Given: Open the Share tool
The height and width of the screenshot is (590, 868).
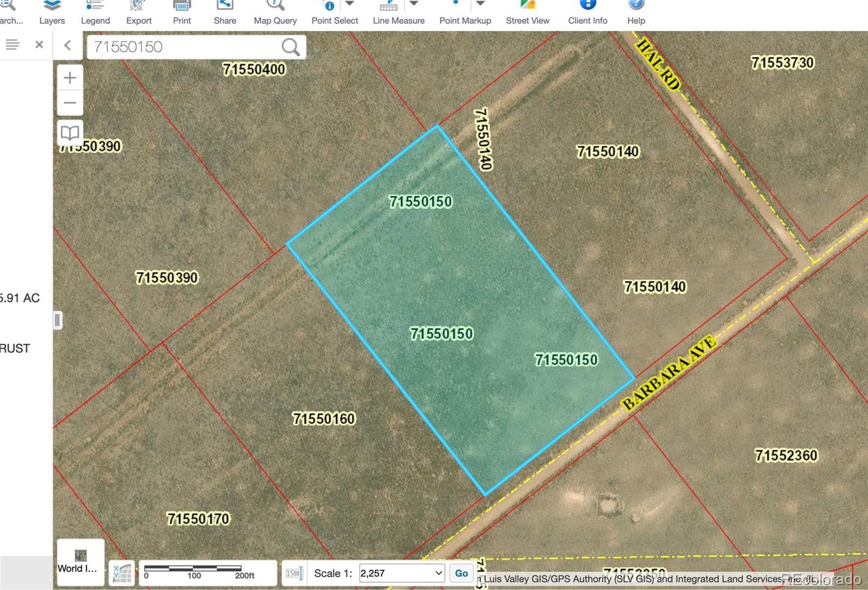Looking at the screenshot, I should (x=225, y=13).
